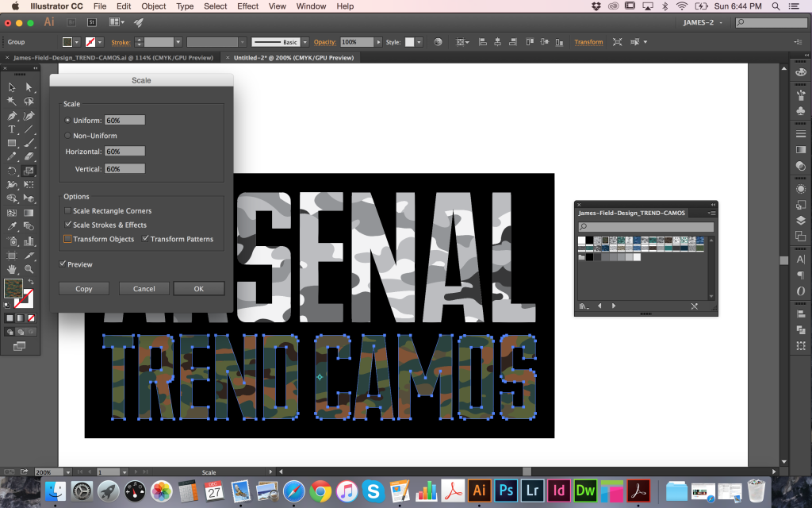Image resolution: width=812 pixels, height=508 pixels.
Task: Pick the Line Segment tool
Action: [29, 129]
